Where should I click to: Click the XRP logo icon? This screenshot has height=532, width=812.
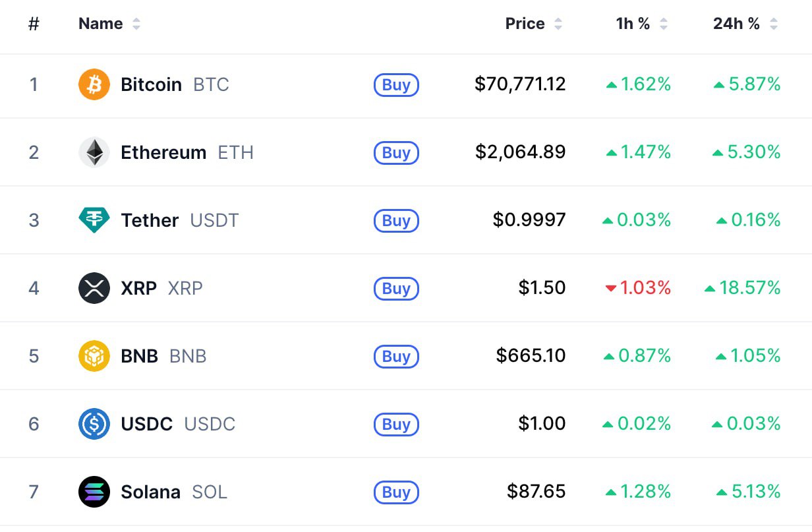point(94,288)
